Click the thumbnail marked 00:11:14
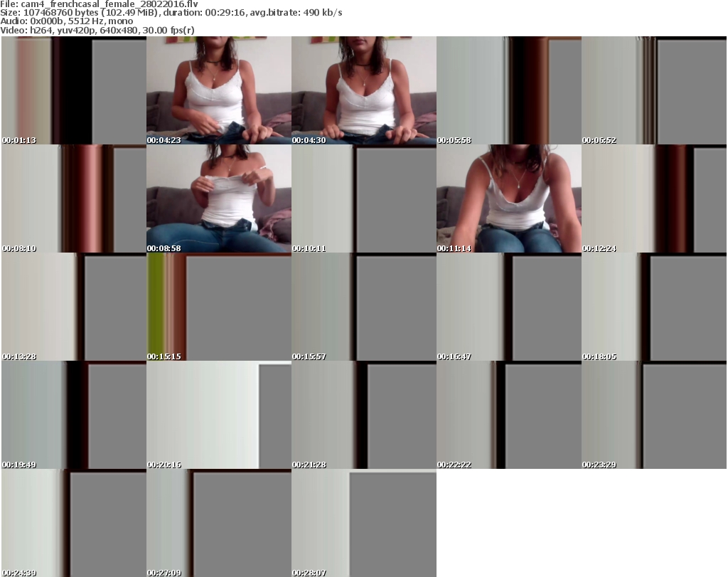Image resolution: width=728 pixels, height=577 pixels. tap(509, 198)
